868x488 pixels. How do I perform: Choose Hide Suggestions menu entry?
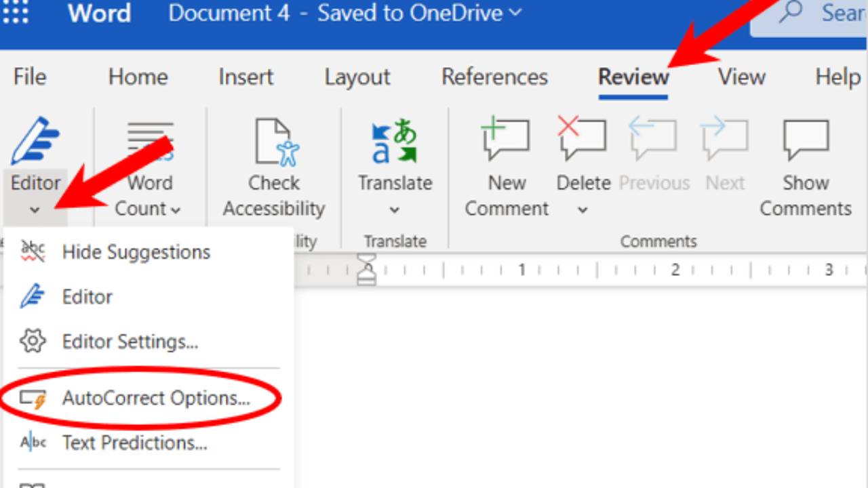149,251
